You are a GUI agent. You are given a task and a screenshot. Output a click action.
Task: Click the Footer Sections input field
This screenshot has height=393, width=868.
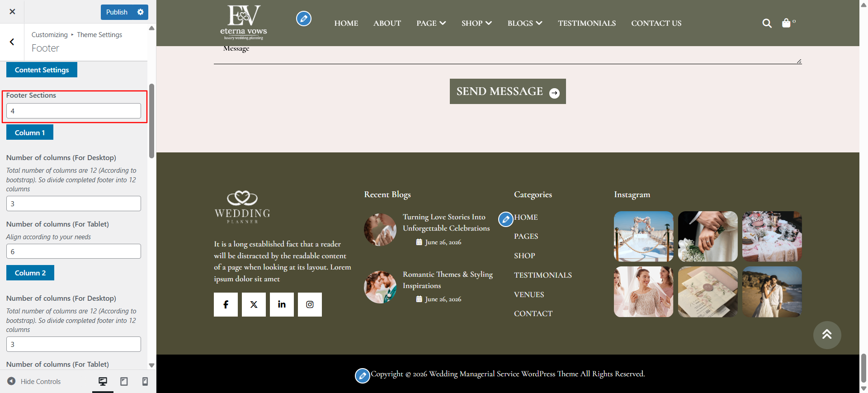tap(74, 111)
